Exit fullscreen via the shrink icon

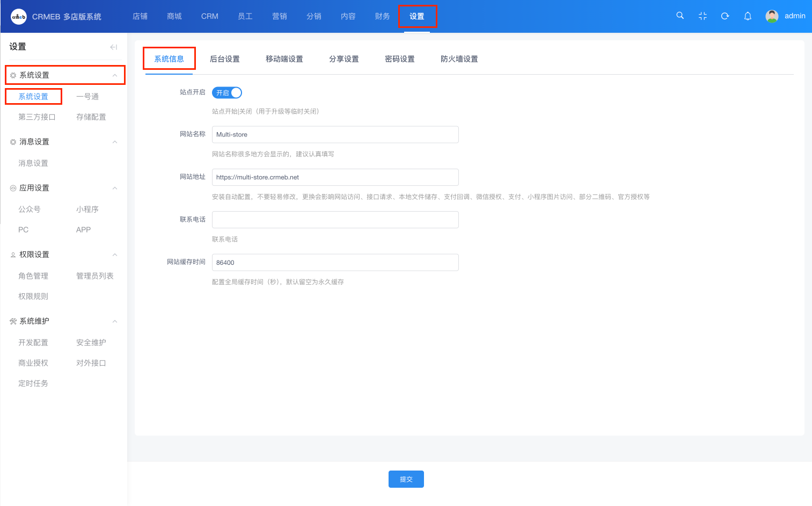click(x=703, y=16)
